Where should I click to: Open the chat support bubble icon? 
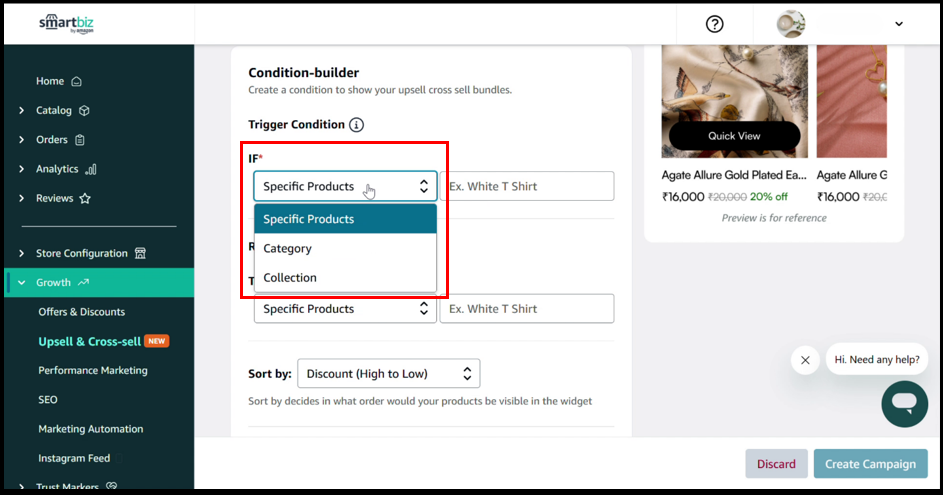coord(904,403)
